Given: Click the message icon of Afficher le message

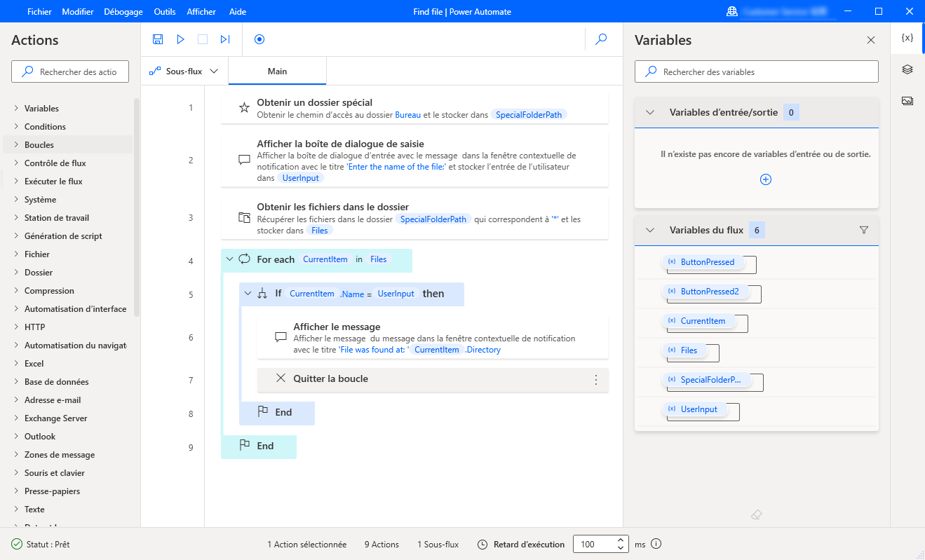Looking at the screenshot, I should [281, 337].
